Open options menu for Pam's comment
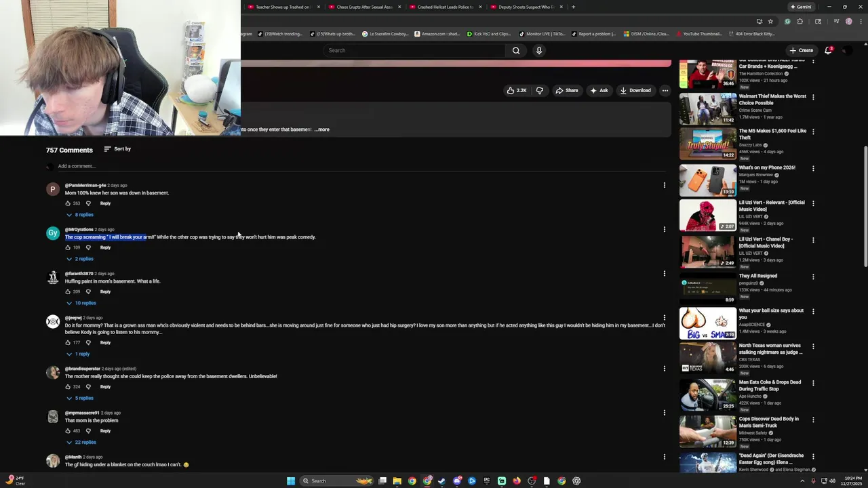The height and width of the screenshot is (488, 868). pyautogui.click(x=665, y=185)
